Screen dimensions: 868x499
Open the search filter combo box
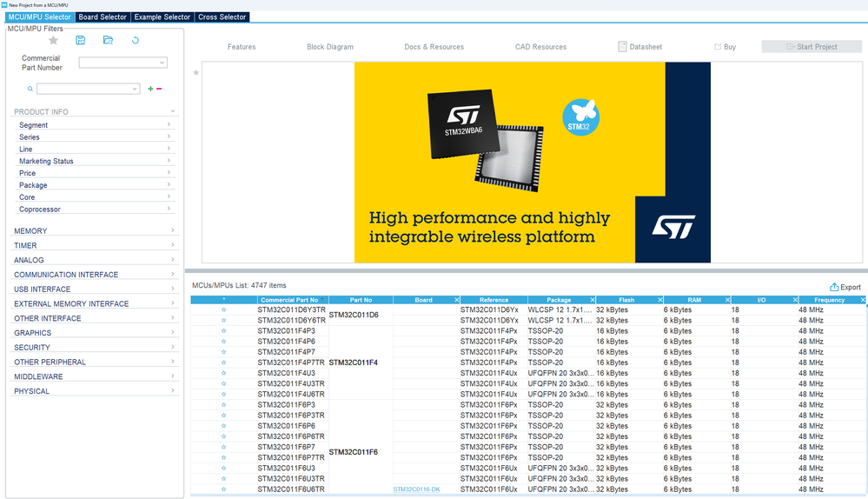[88, 89]
